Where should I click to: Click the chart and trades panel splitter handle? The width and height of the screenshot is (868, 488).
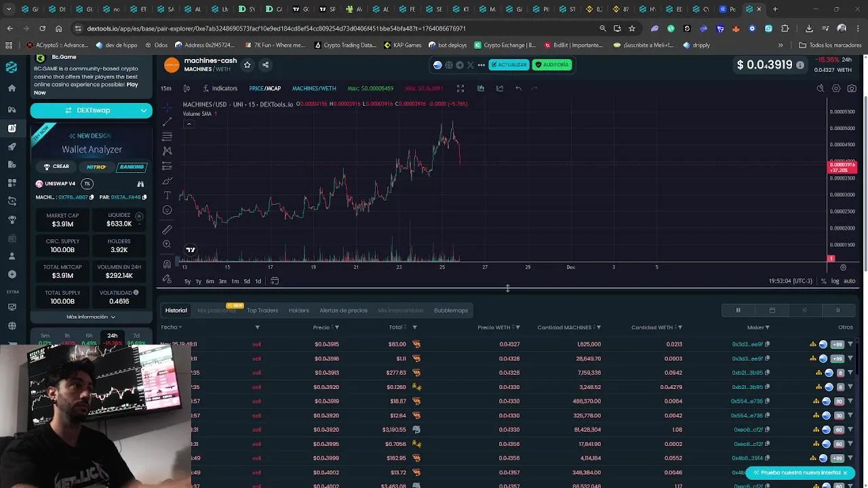[x=507, y=289]
